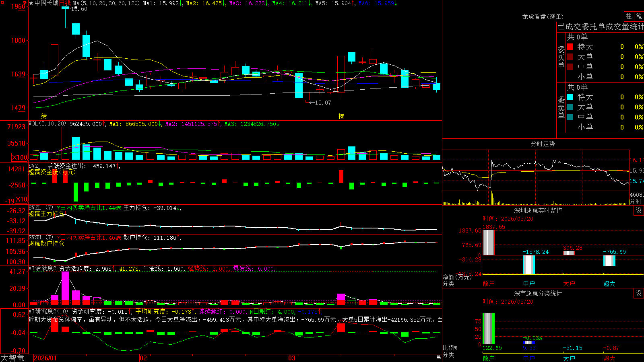The width and height of the screenshot is (644, 362).
Task: Click the 深市超赢分类统计 panel title
Action: tap(538, 293)
